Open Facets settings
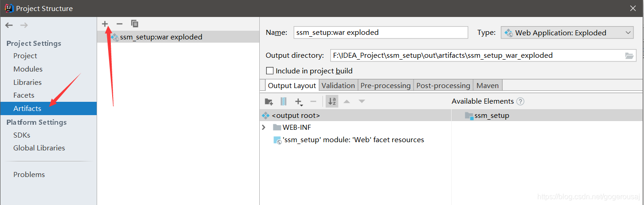The image size is (644, 205). pos(24,95)
